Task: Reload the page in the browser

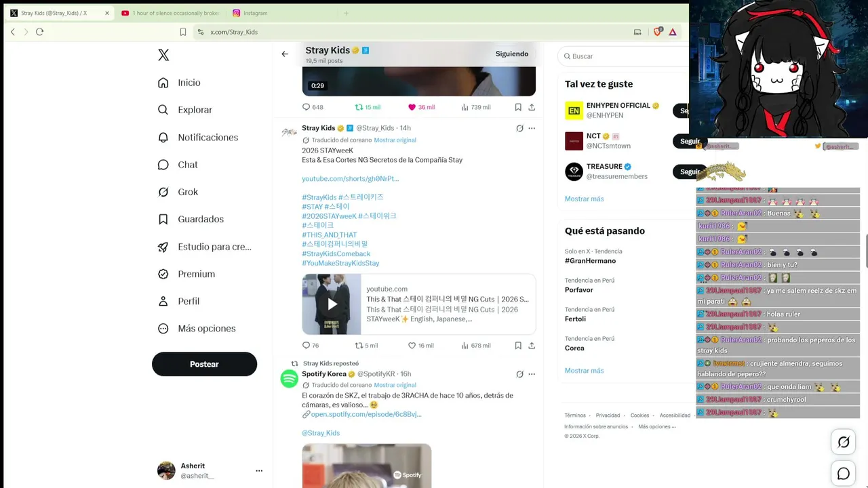Action: click(39, 32)
